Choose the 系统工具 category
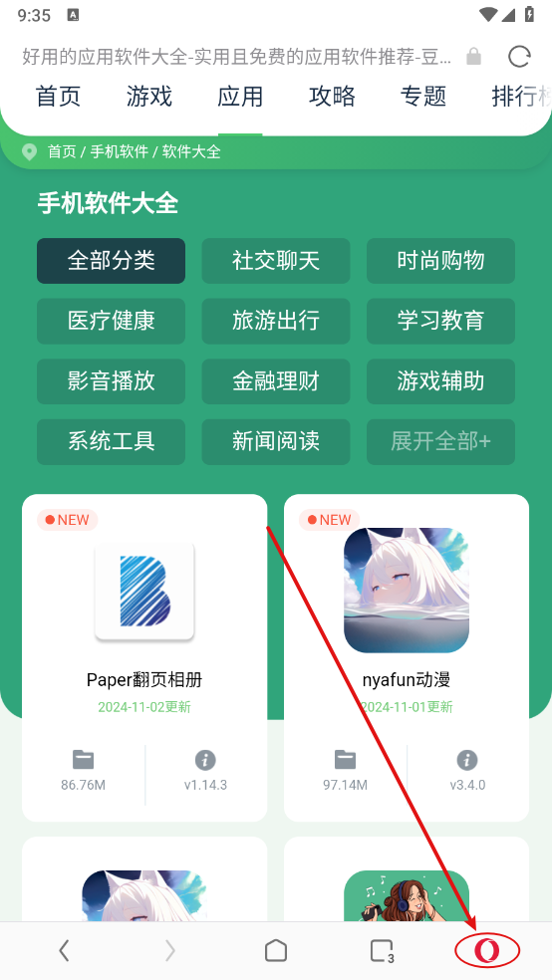552x980 pixels. click(112, 441)
